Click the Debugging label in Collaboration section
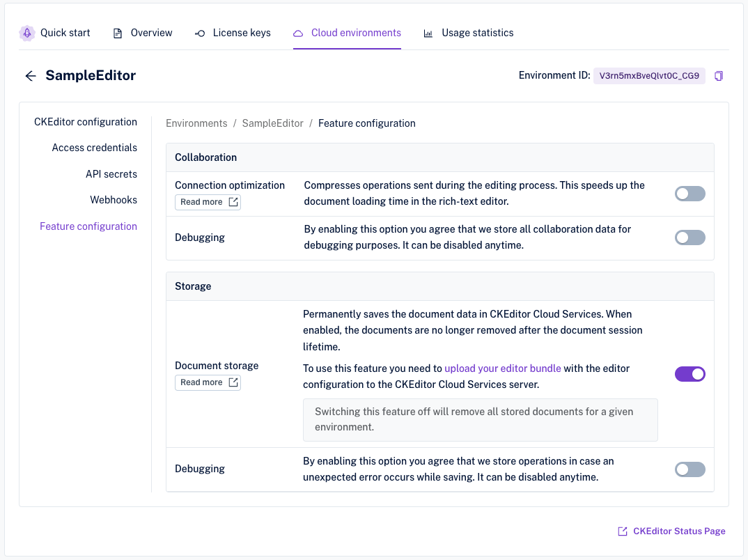Image resolution: width=748 pixels, height=560 pixels. [199, 238]
